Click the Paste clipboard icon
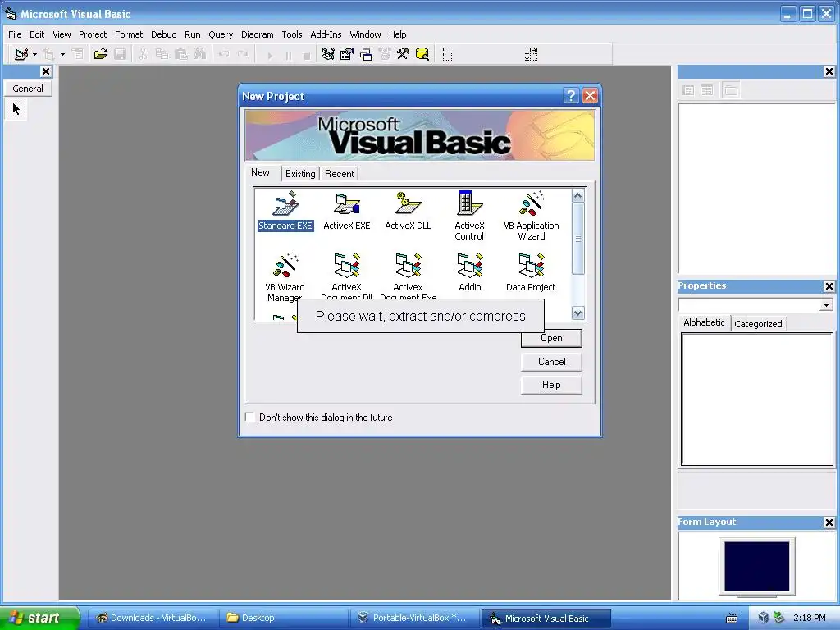840x630 pixels. pyautogui.click(x=181, y=54)
